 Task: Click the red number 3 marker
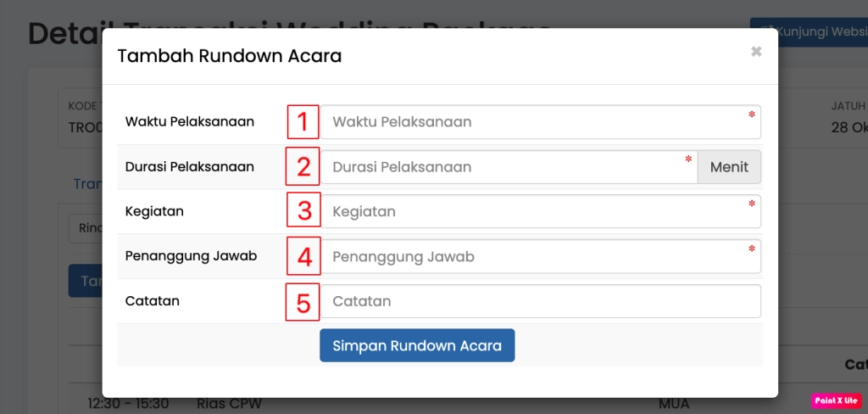303,211
